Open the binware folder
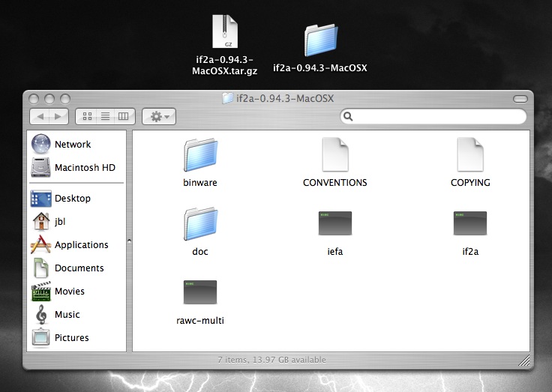This screenshot has height=392, width=552. click(199, 155)
